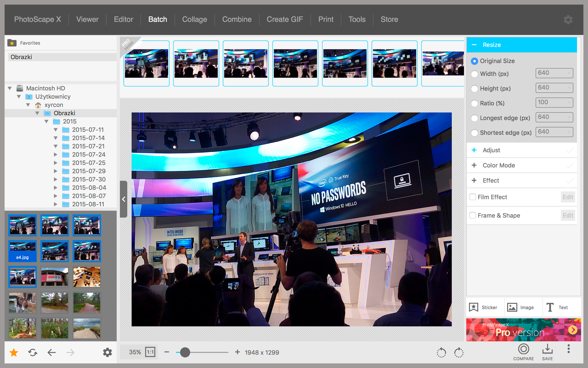Open the Combine tab
This screenshot has height=368, width=588.
237,19
